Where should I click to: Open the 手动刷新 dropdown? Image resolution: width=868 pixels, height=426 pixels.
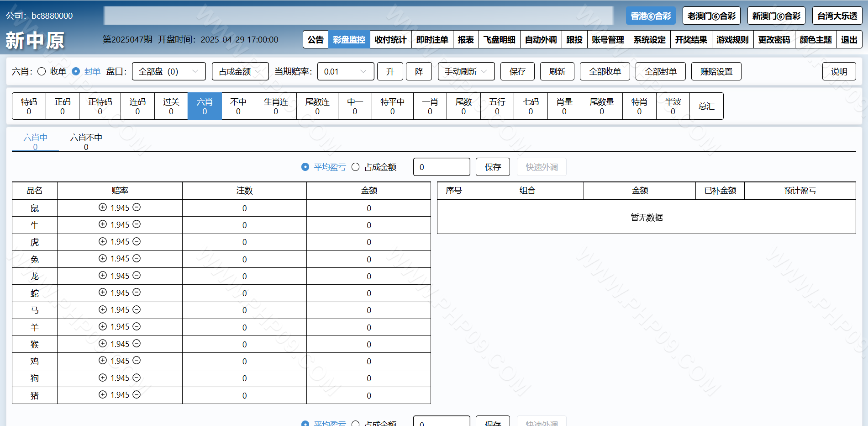(466, 71)
